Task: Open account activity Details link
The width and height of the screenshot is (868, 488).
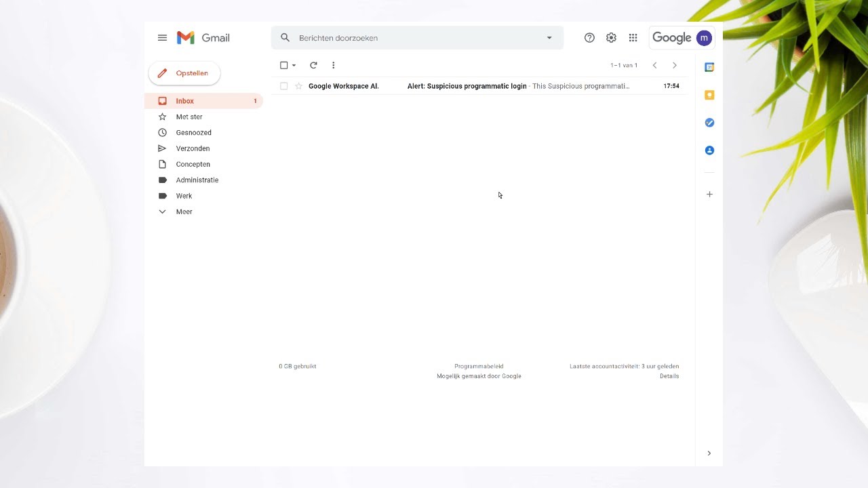Action: 669,376
